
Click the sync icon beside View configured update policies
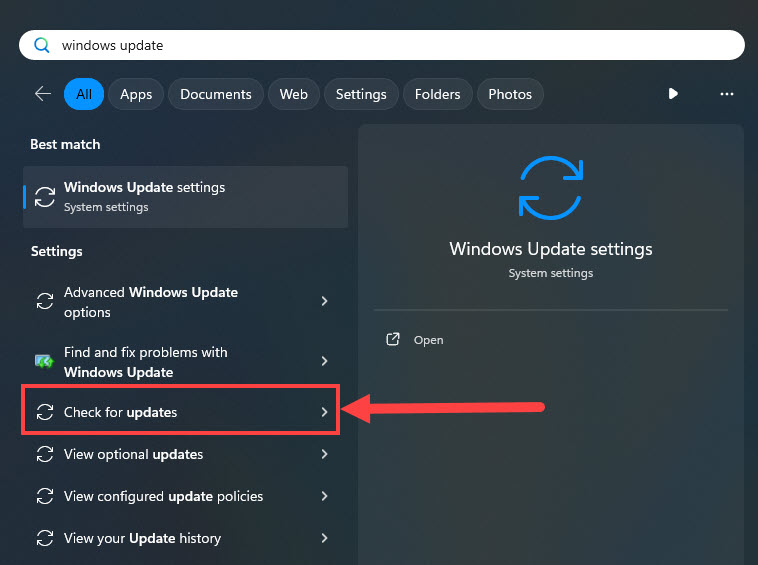(x=45, y=496)
